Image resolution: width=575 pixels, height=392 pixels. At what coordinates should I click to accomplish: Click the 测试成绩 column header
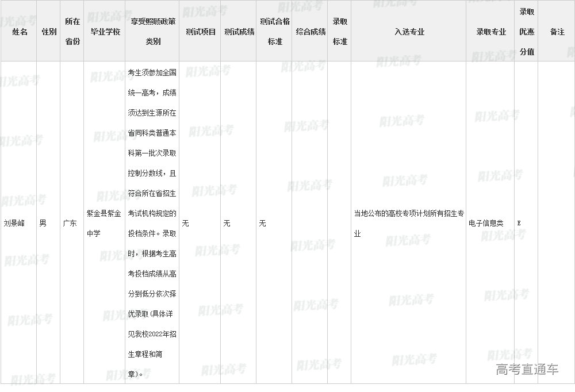(x=239, y=32)
